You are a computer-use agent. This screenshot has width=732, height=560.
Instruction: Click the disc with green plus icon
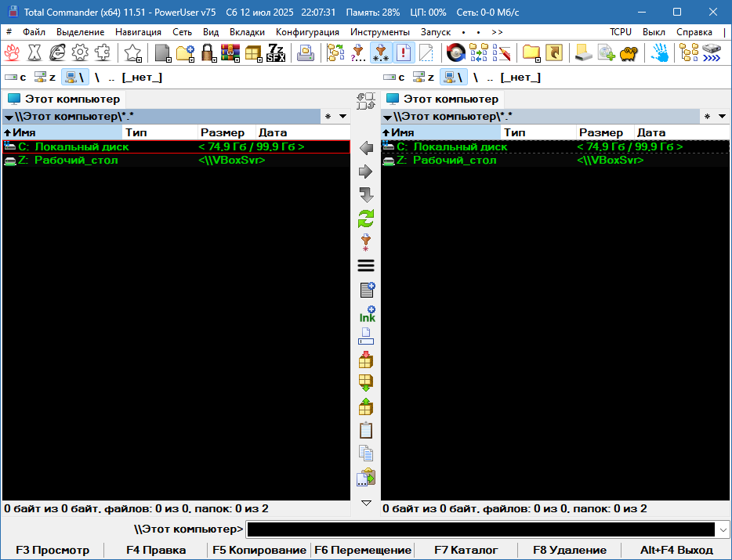pos(607,52)
